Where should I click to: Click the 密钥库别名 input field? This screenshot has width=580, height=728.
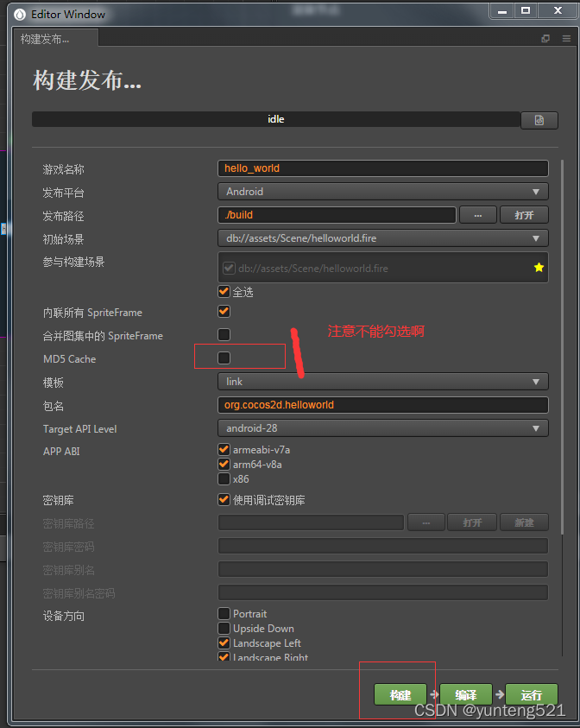click(x=383, y=569)
